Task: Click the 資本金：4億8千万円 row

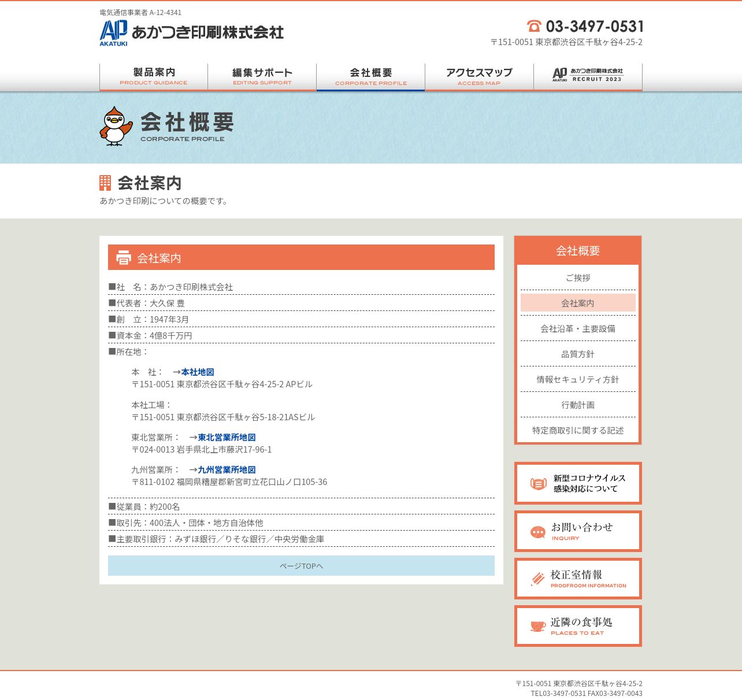Action: click(301, 335)
